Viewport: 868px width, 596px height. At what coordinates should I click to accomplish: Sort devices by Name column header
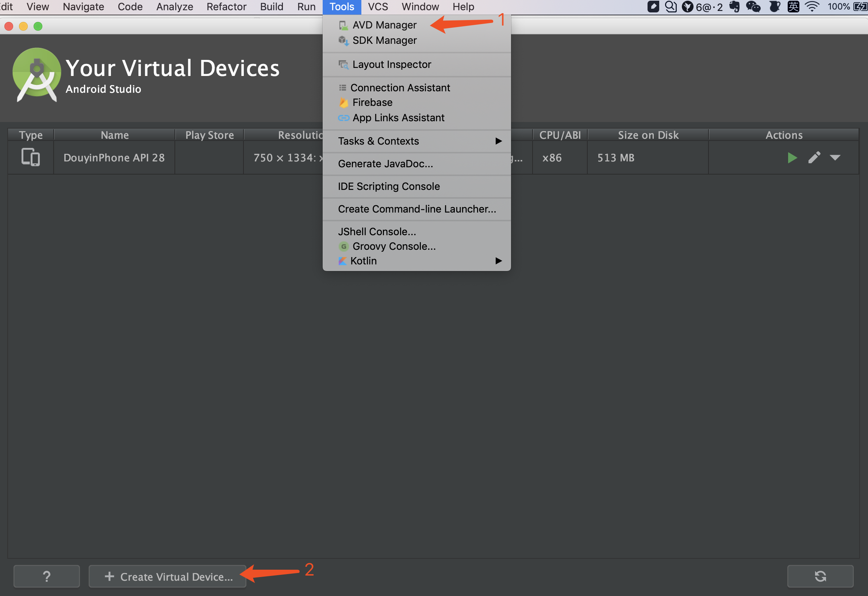(115, 135)
